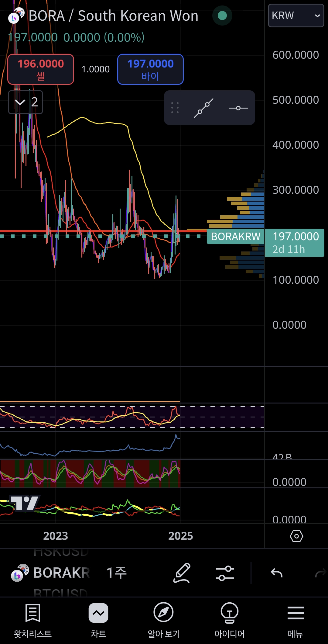328x644 pixels.
Task: Open the BORAKR symbol selector
Action: (50, 573)
